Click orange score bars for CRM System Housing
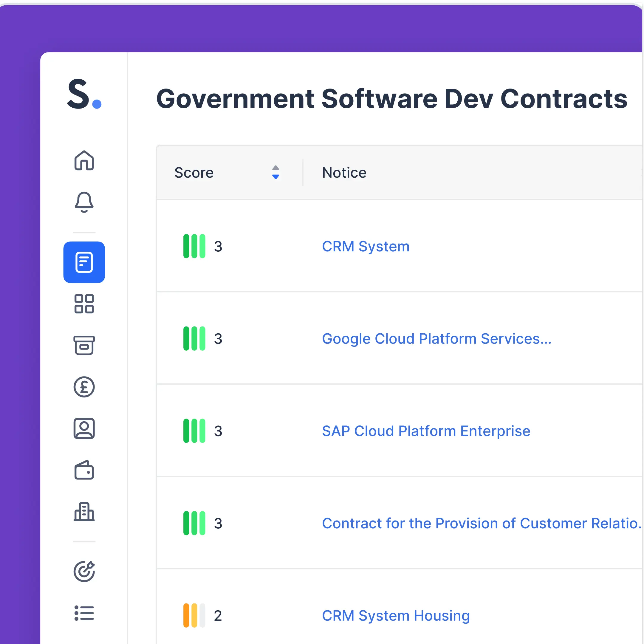This screenshot has height=644, width=644. click(194, 616)
